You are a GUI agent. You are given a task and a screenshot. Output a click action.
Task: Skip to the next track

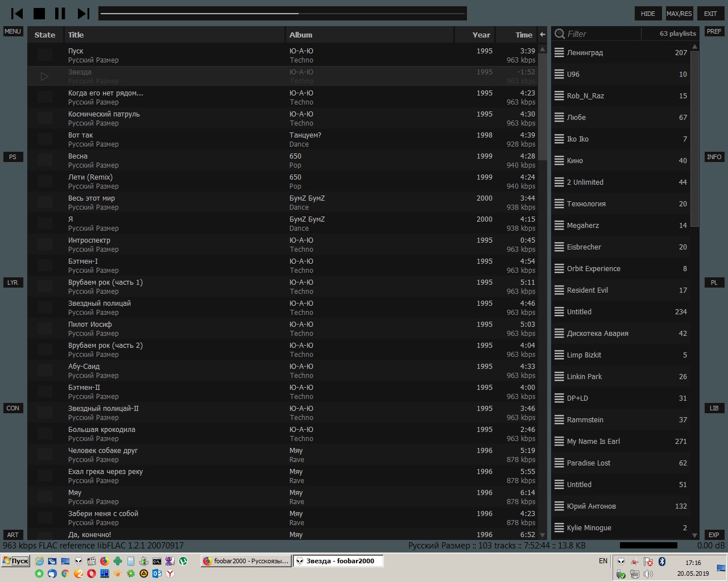[x=84, y=13]
